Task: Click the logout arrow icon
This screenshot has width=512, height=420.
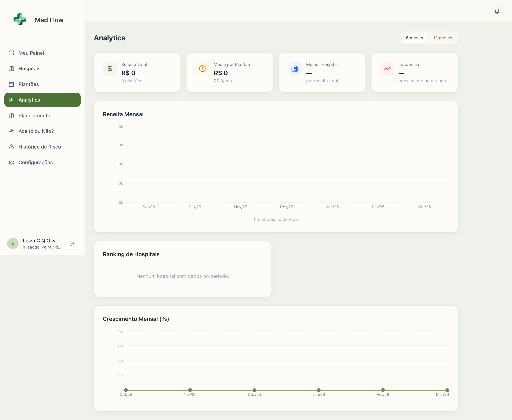Action: pos(72,243)
